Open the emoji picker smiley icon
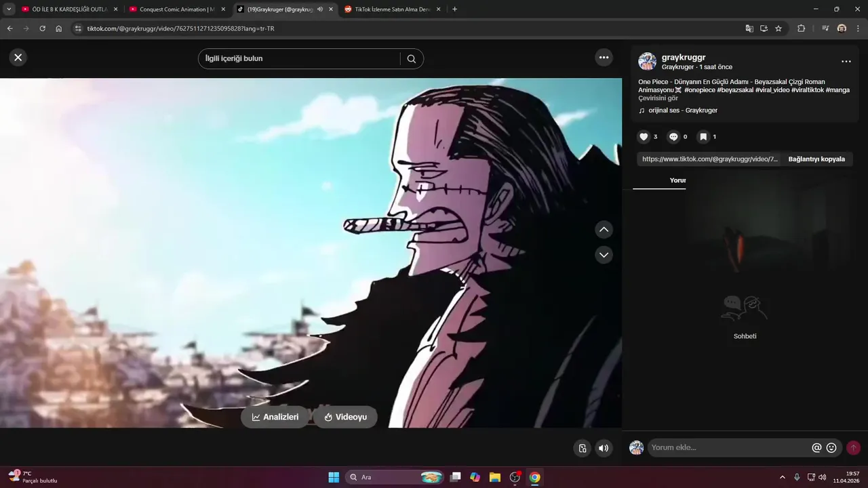This screenshot has width=868, height=488. coord(831,448)
